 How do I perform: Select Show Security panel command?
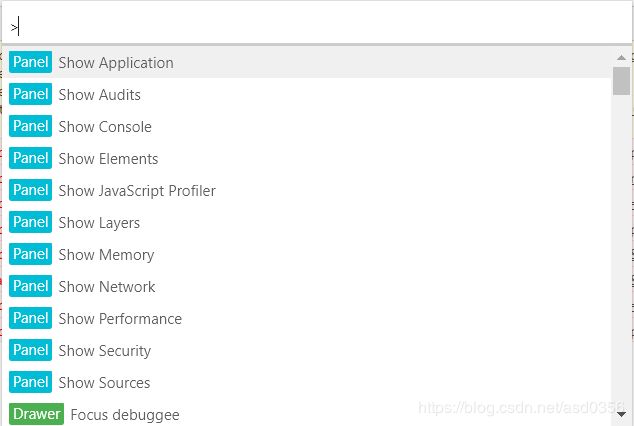pyautogui.click(x=307, y=350)
